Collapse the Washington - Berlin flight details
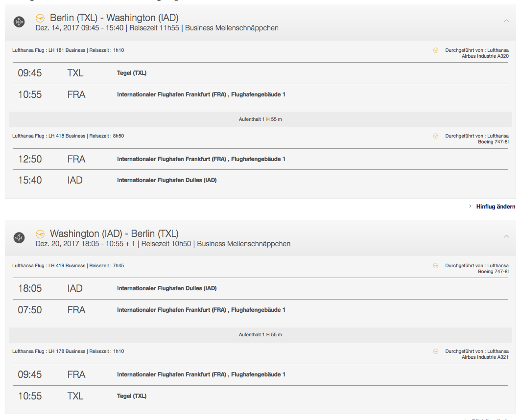This screenshot has width=521, height=420. pos(506,236)
